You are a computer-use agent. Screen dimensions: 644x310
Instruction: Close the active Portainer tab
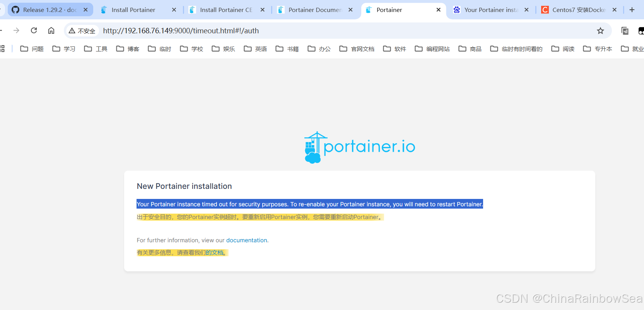click(439, 10)
